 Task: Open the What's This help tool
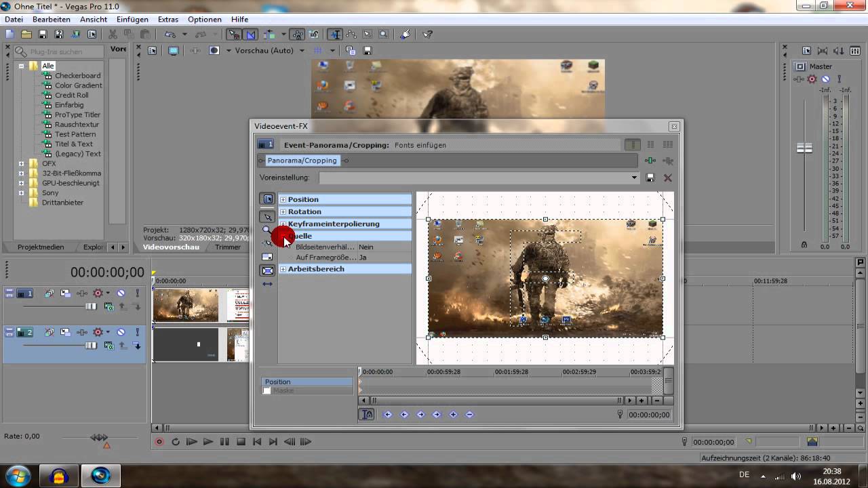tap(428, 34)
